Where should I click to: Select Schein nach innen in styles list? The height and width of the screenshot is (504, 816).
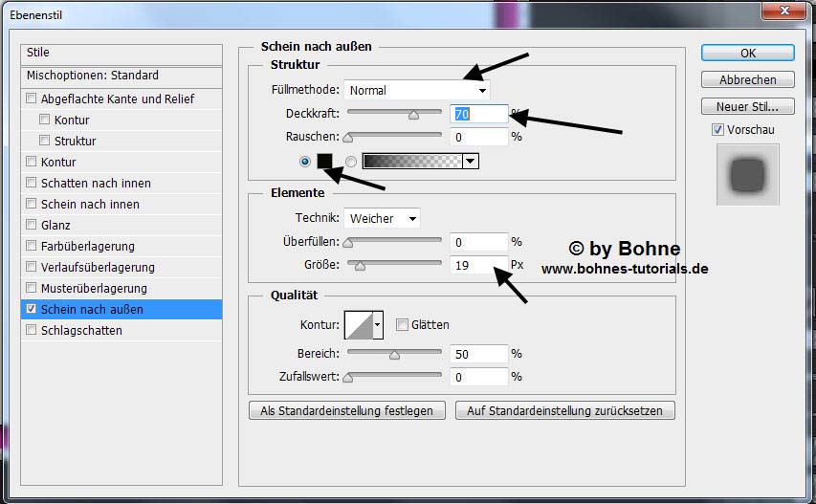[89, 205]
